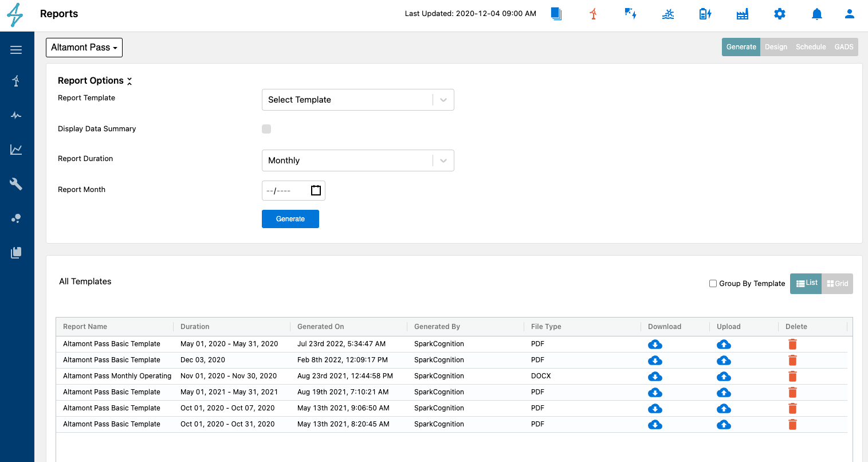
Task: Switch to List view
Action: click(x=806, y=283)
